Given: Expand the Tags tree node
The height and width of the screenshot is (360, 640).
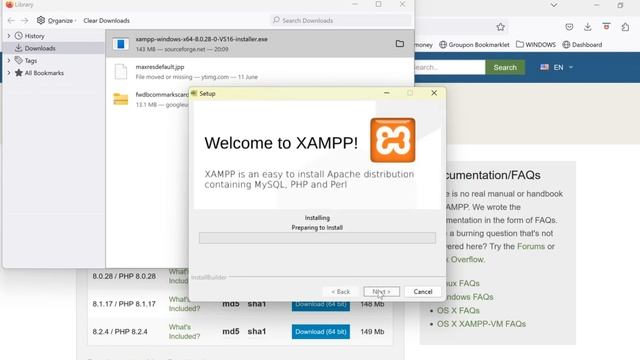Looking at the screenshot, I should point(9,60).
